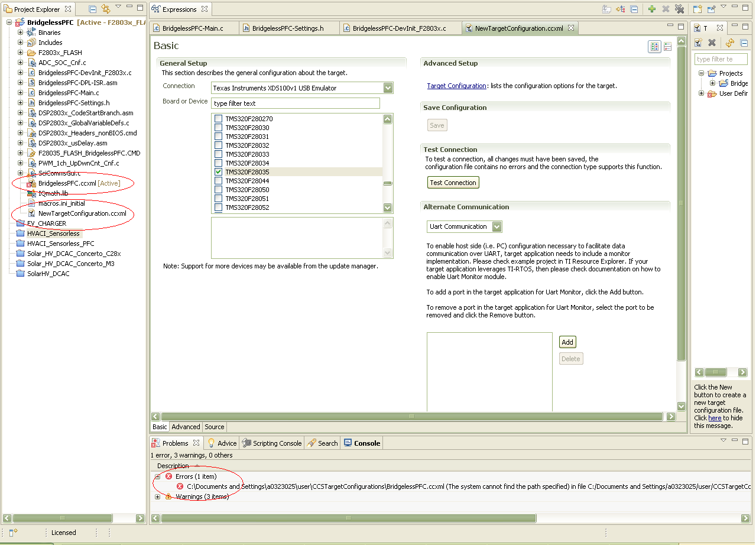The height and width of the screenshot is (545, 756).
Task: Click Remove Selected Expression icon
Action: [x=666, y=9]
